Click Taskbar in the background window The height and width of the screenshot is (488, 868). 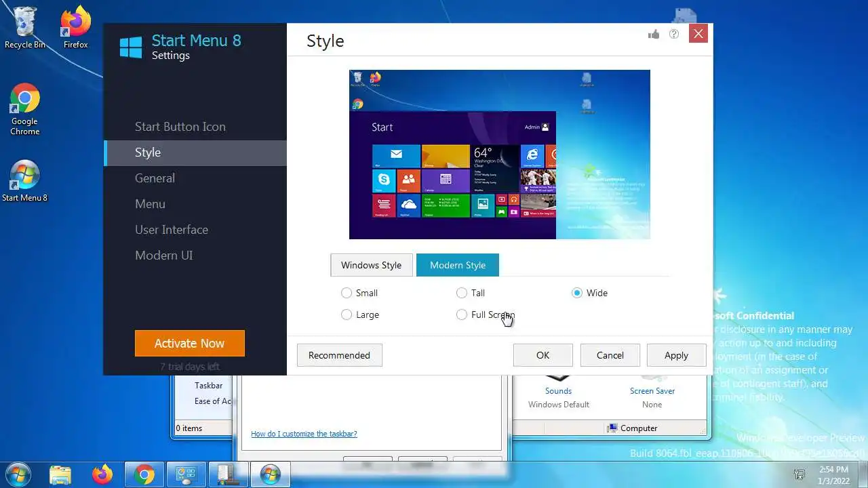(x=208, y=386)
